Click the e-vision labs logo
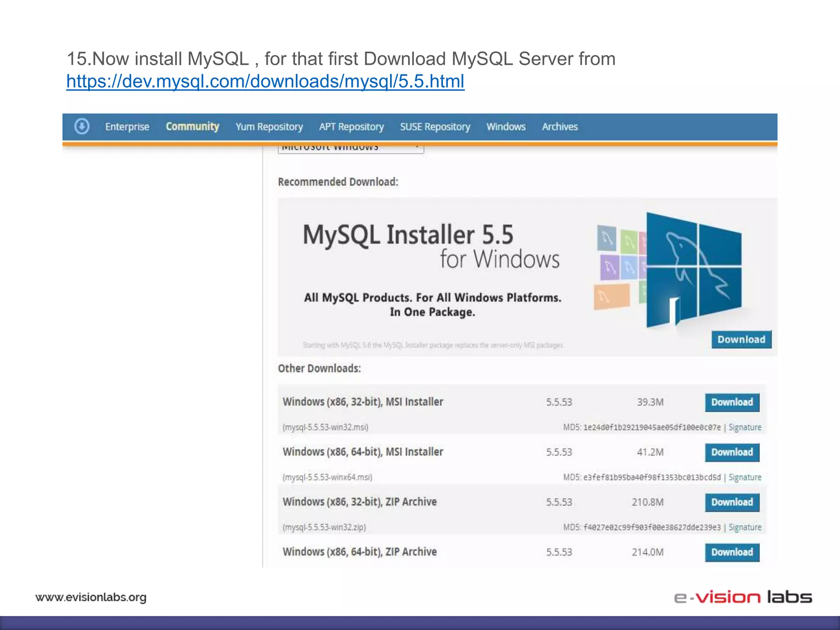Screen dimensions: 840x630 (743, 597)
